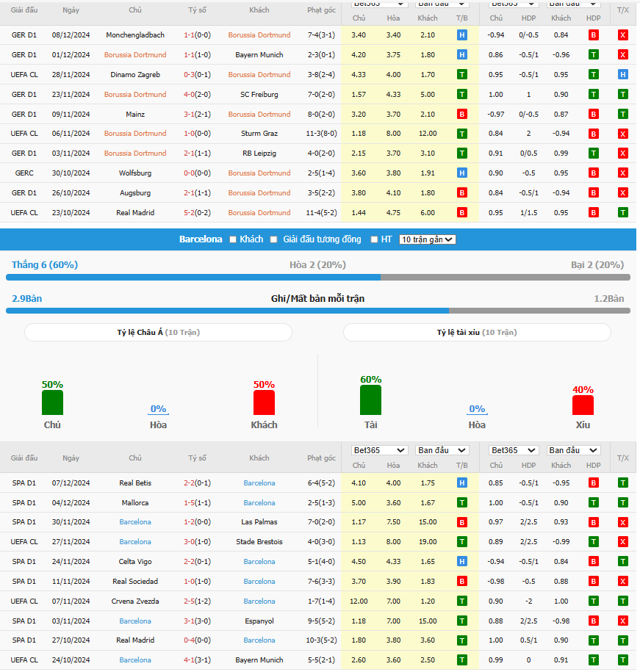The height and width of the screenshot is (672, 640).
Task: Click the green T T/B badge in the Crvena Zvezda row
Action: pos(461,601)
